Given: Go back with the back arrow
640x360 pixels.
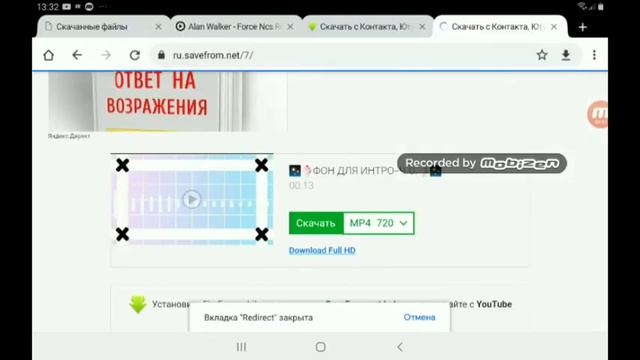Looking at the screenshot, I should [77, 55].
